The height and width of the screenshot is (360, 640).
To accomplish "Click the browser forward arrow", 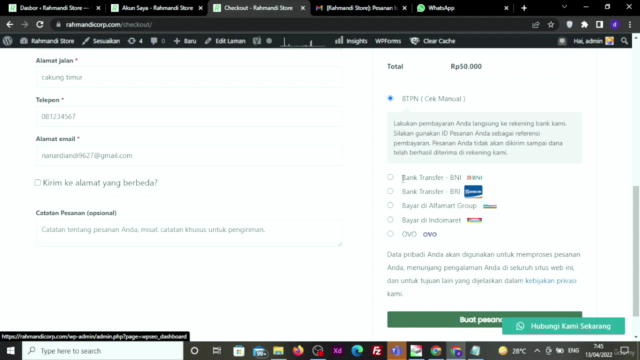I will coord(24,24).
